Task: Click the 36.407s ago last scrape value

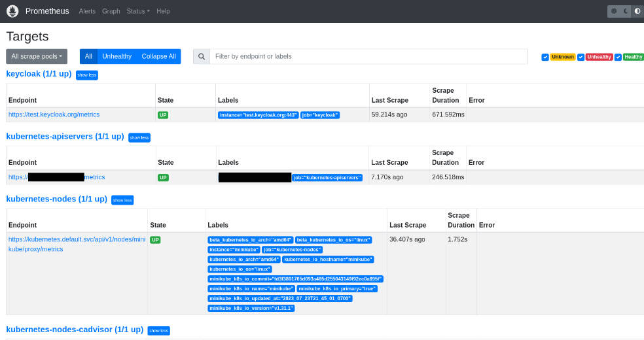Action: coord(407,239)
